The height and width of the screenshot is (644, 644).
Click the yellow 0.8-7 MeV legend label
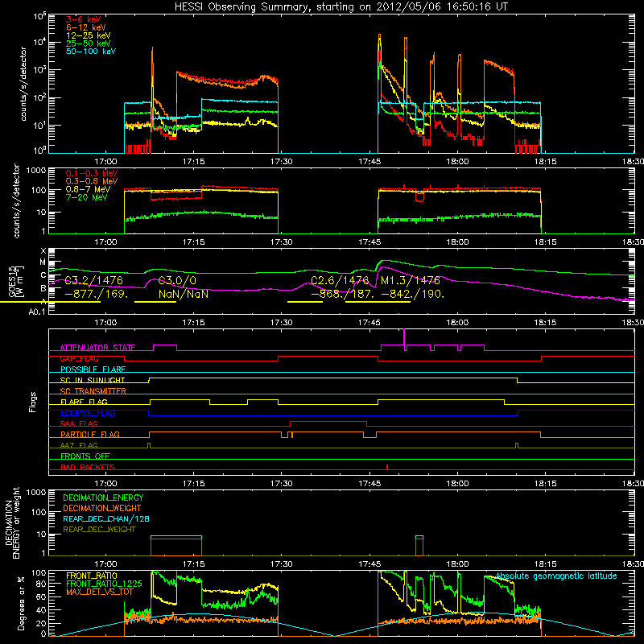tap(88, 189)
